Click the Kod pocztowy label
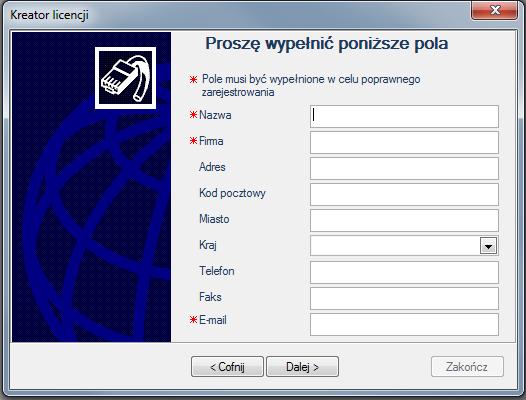Viewport: 526px width, 400px height. coord(232,193)
